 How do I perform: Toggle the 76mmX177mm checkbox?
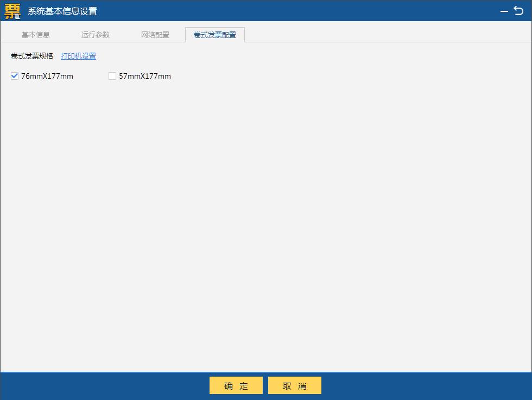click(x=14, y=76)
